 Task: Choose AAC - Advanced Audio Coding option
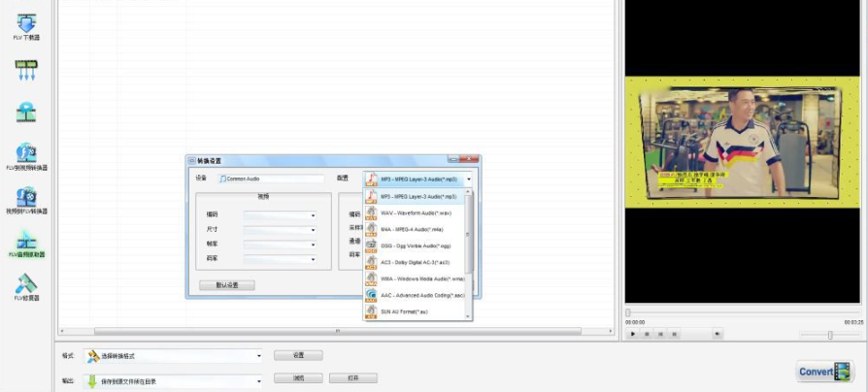pos(415,295)
